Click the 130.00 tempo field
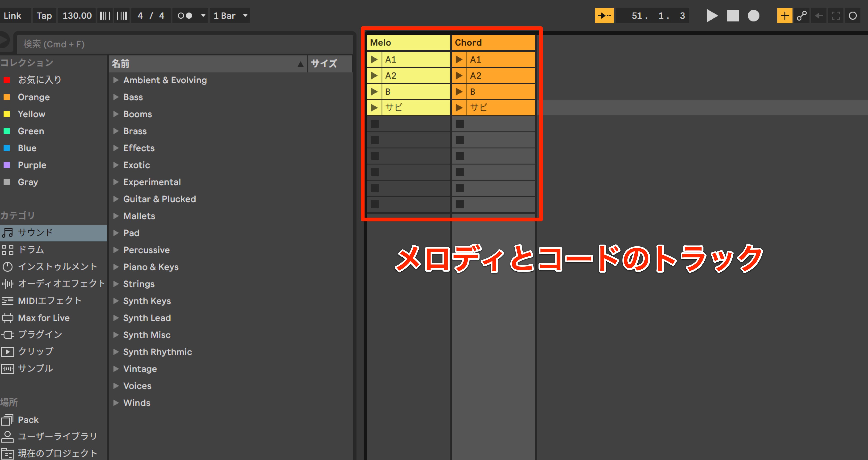868x460 pixels. (x=77, y=15)
